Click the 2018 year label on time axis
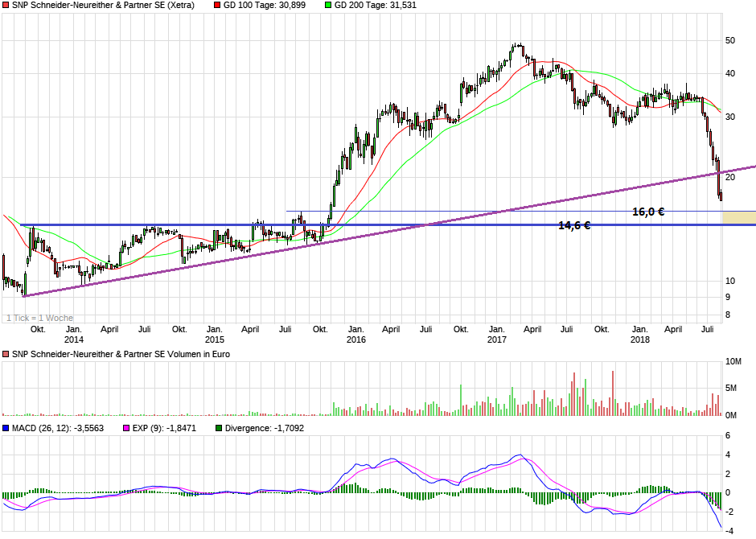The width and height of the screenshot is (756, 539). pos(640,339)
